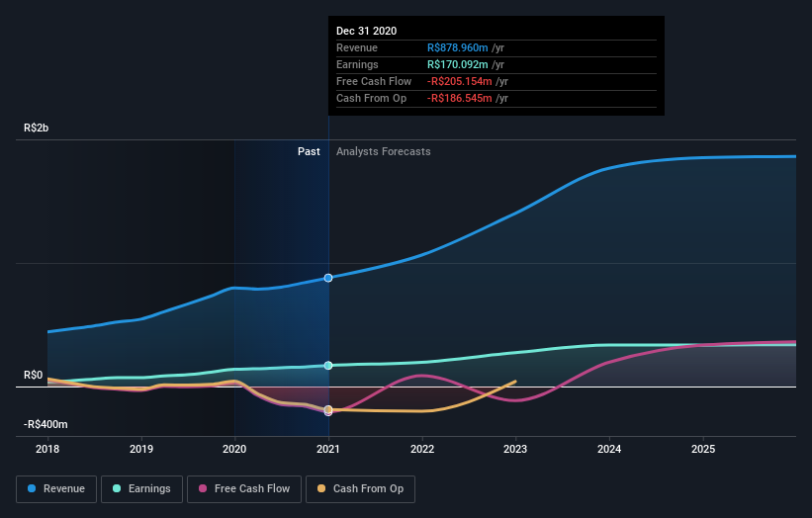Screen dimensions: 812x518
Task: Disable the Cash From Op legend button
Action: [x=361, y=488]
